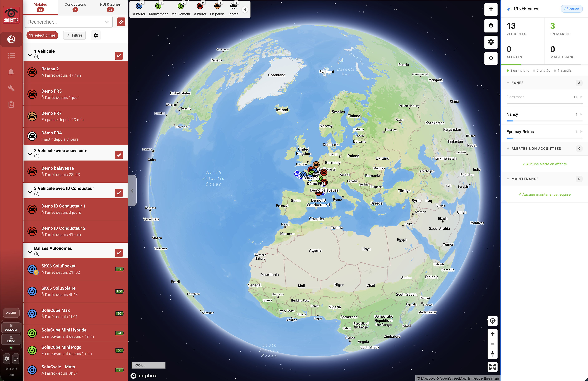Viewport: 588px width, 381px height.
Task: Open the ADMIN menu
Action: tap(11, 313)
